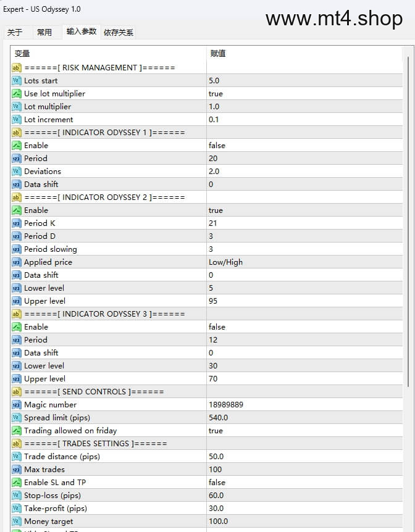Screen dimensions: 415x532
Task: Click the string icon of INDICATOR ODYSSEY 3 header
Action: (x=16, y=314)
